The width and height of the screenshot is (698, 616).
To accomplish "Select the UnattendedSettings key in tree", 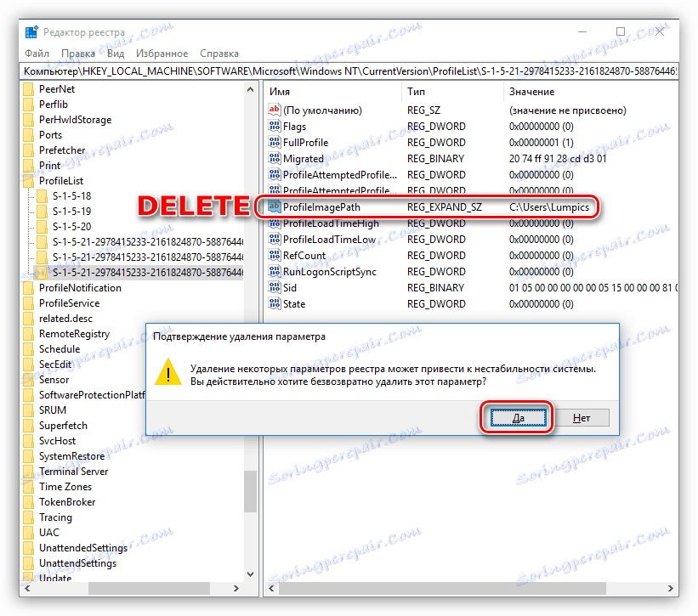I will pyautogui.click(x=83, y=547).
